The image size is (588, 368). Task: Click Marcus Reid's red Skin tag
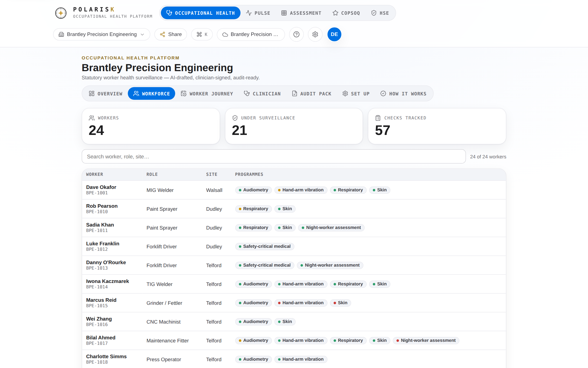(341, 303)
